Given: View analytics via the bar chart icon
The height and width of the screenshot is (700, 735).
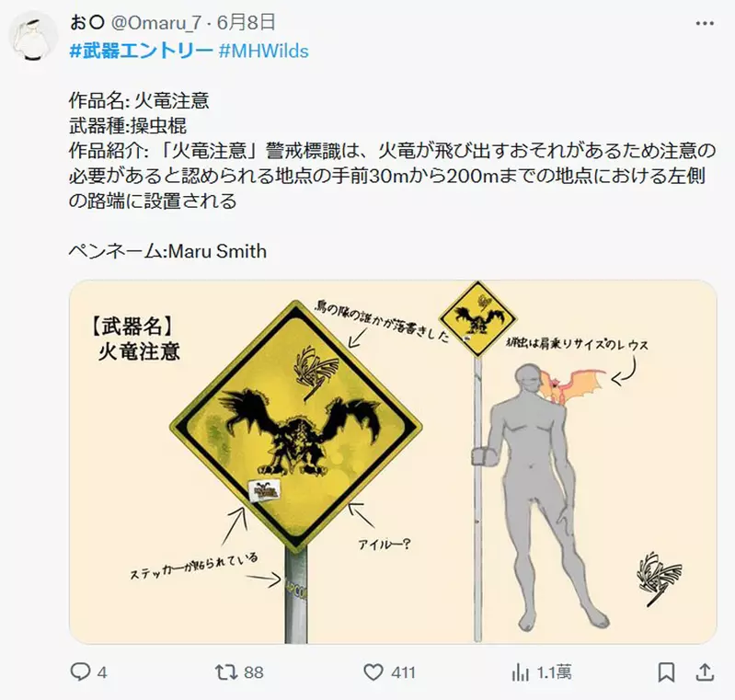Looking at the screenshot, I should (x=521, y=672).
